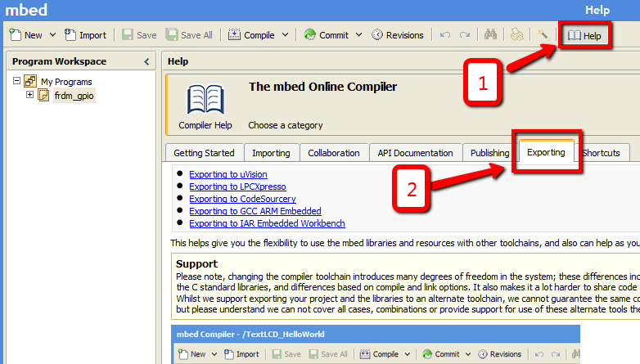Click the Undo arrow icon
Viewport: 640px width, 364px height.
tap(445, 35)
